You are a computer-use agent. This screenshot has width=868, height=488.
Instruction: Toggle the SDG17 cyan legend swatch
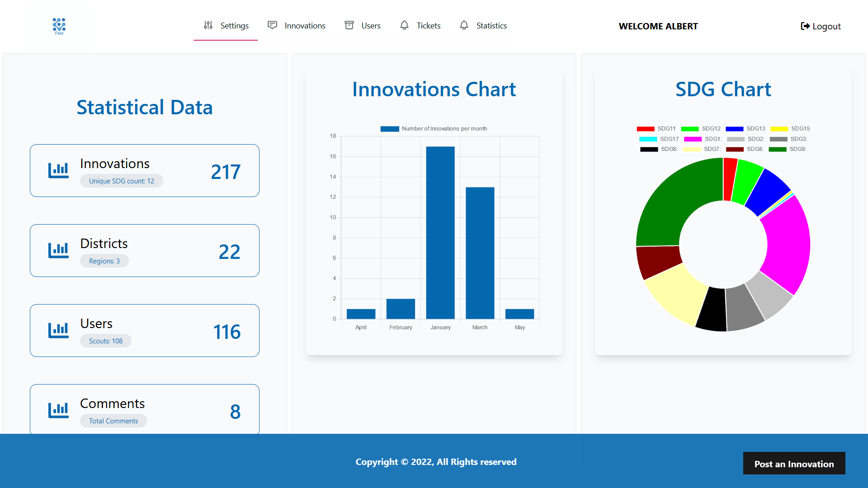tap(648, 139)
